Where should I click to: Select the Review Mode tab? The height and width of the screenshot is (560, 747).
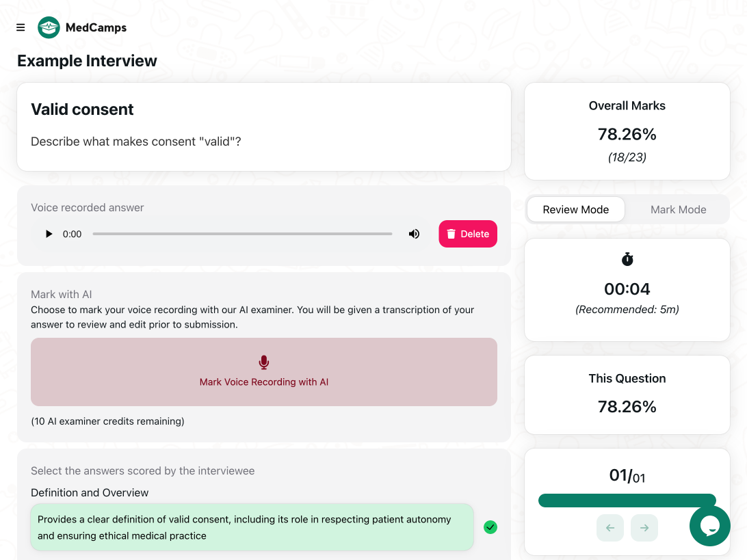575,209
